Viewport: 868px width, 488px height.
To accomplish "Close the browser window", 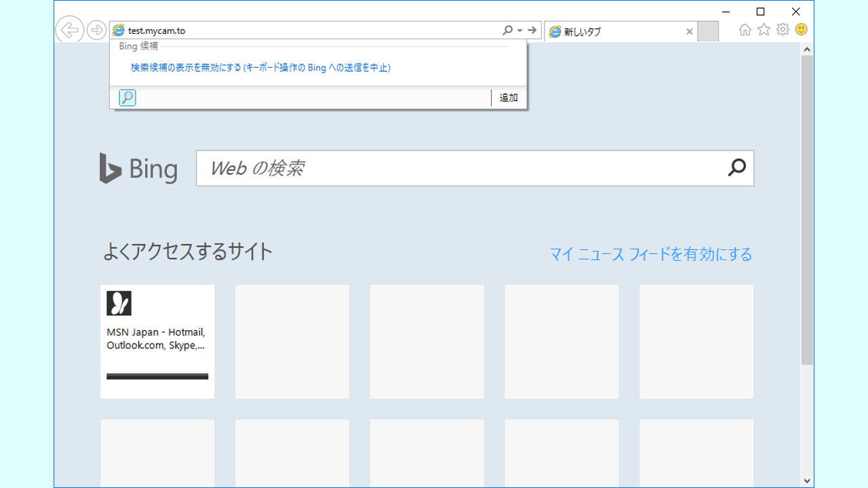I will (796, 12).
